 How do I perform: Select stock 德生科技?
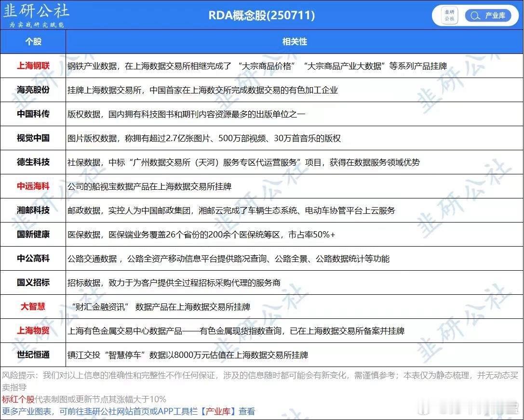(x=33, y=162)
